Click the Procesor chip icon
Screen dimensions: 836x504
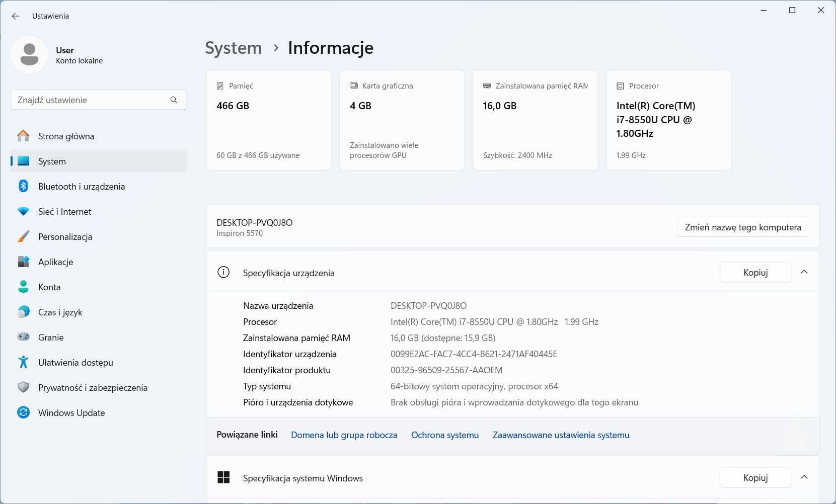coord(620,86)
